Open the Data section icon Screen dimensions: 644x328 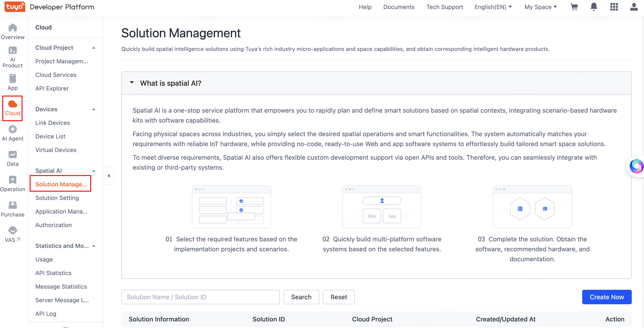click(x=12, y=159)
